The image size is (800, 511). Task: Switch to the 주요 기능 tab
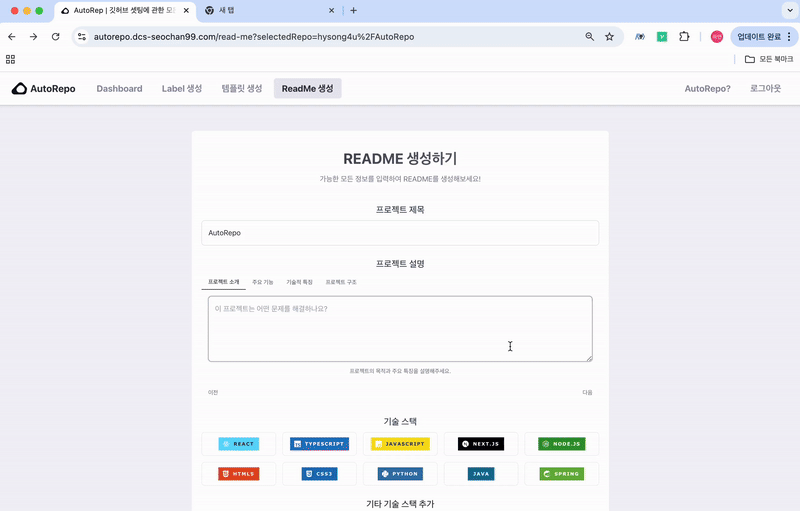[x=263, y=282]
